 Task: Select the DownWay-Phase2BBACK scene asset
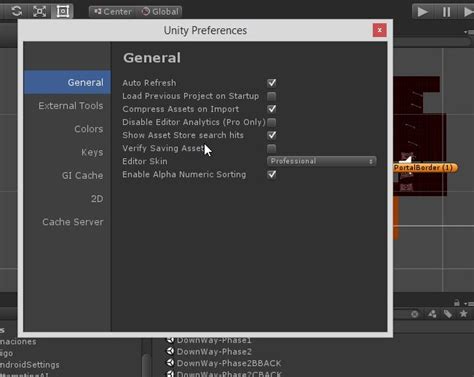click(229, 363)
